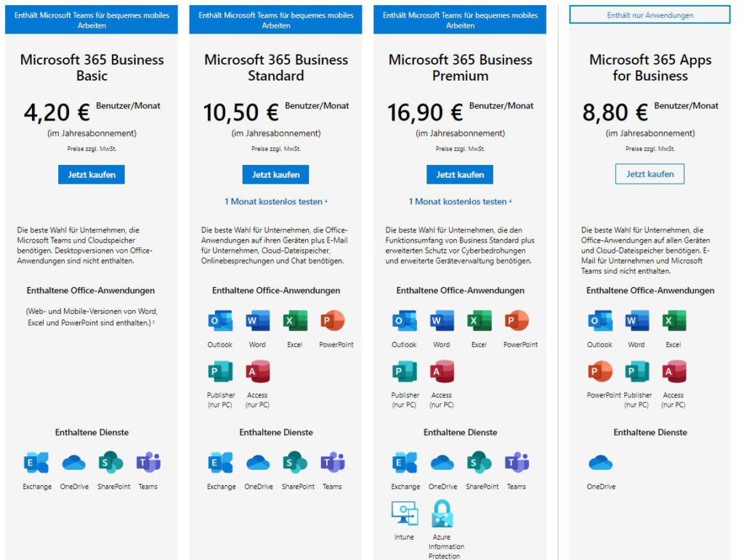The height and width of the screenshot is (560, 744).
Task: Click the OneDrive icon in Apps for Business
Action: [x=600, y=463]
